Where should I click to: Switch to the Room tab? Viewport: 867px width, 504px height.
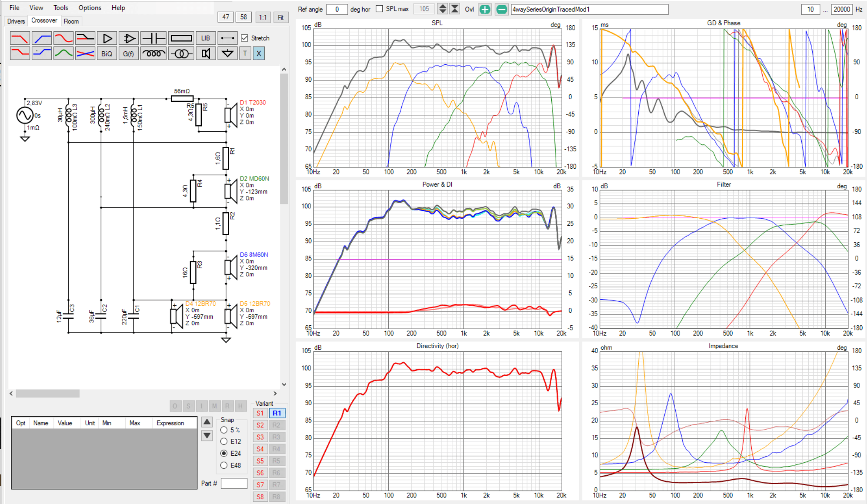[71, 21]
